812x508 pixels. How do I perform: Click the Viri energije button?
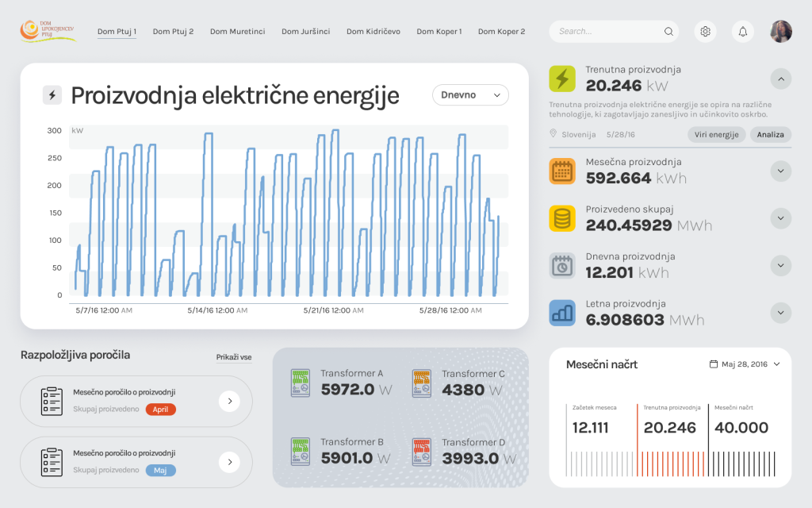[x=716, y=135]
